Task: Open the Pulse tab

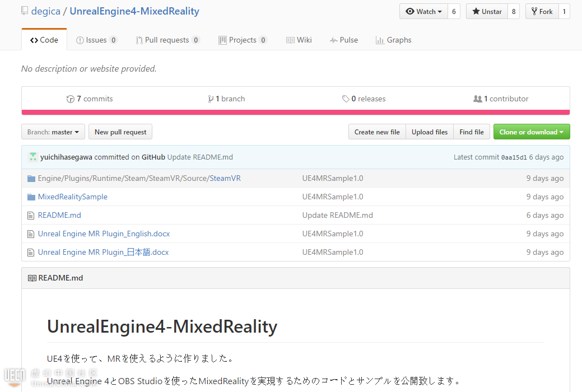Action: click(x=344, y=40)
